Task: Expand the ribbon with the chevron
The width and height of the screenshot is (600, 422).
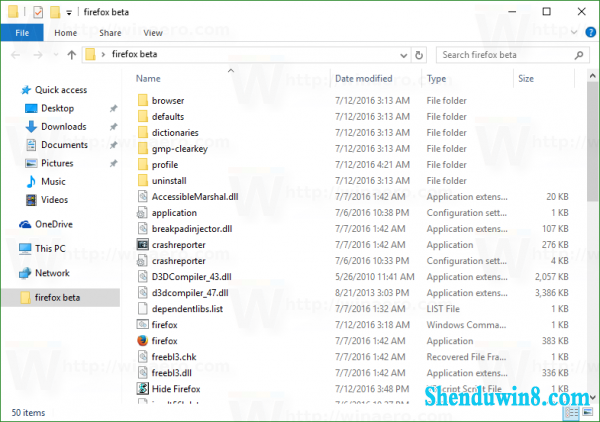Action: pyautogui.click(x=574, y=32)
